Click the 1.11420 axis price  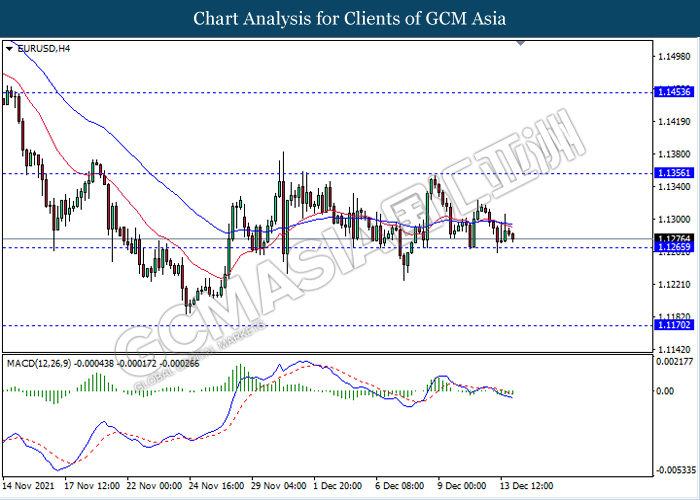pos(674,349)
